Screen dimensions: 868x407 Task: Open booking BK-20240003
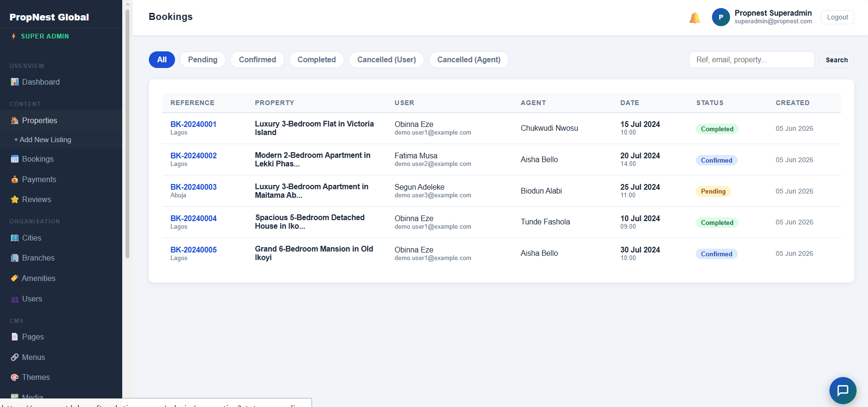[194, 187]
